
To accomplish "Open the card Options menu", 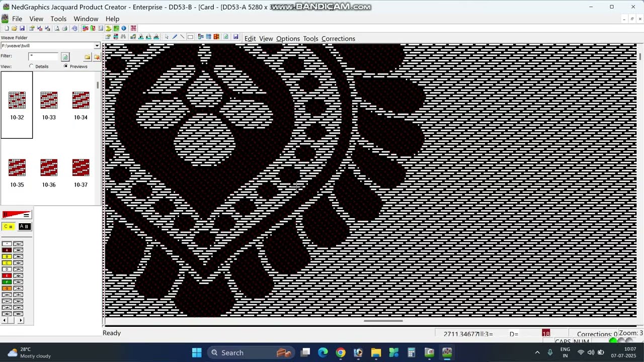I will tap(288, 39).
